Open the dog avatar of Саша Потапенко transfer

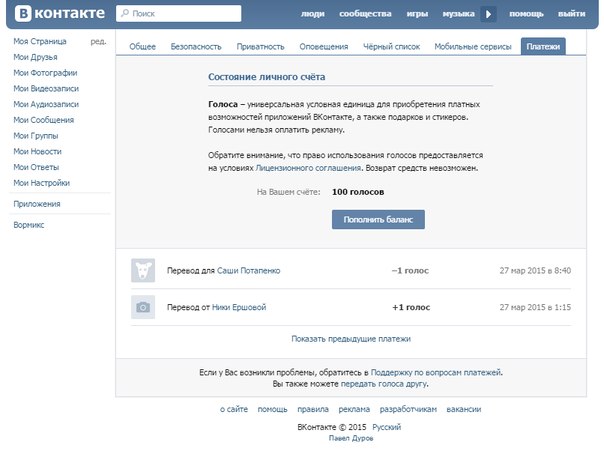(143, 271)
